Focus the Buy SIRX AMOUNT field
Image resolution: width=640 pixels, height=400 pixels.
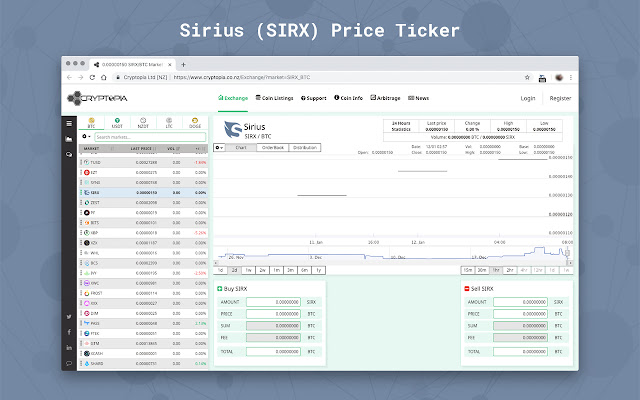coord(273,302)
